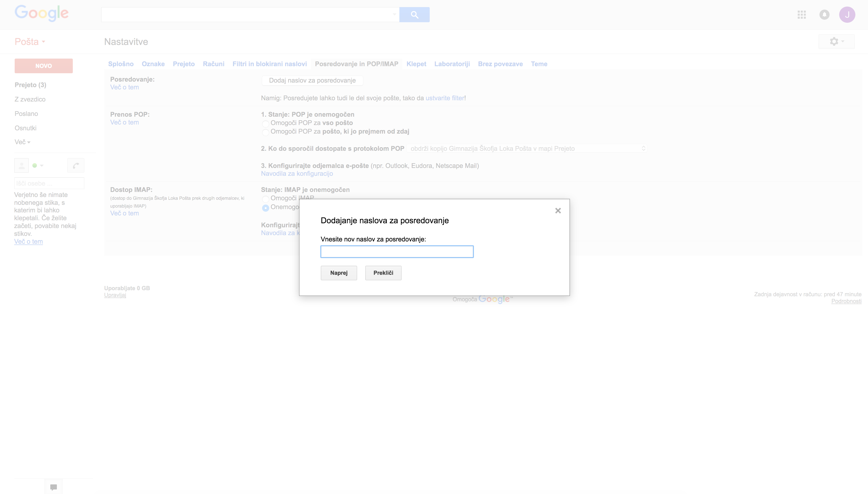Viewport: 868px width, 494px height.
Task: Open the POP message handling combo box
Action: (x=527, y=149)
